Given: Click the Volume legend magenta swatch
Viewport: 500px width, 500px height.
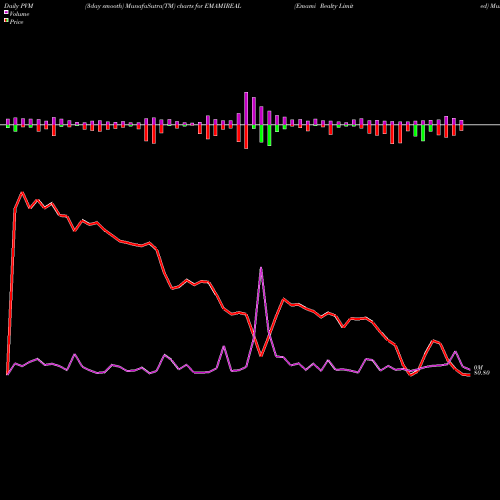Looking at the screenshot, I should pyautogui.click(x=6, y=13).
